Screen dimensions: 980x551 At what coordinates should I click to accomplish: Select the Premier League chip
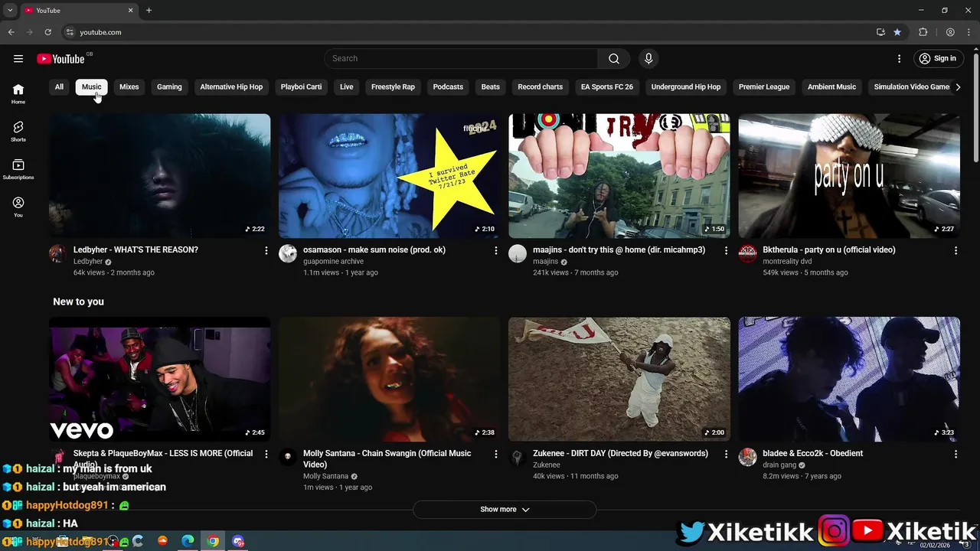[x=764, y=87]
